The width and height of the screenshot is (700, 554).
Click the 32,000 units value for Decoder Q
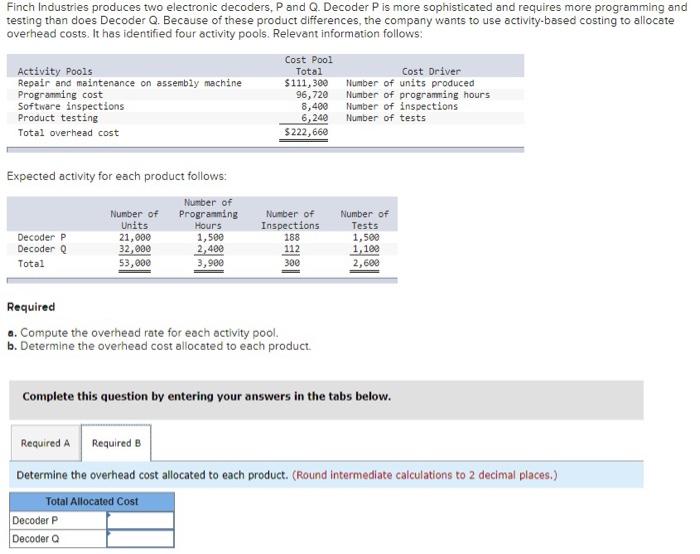tap(135, 249)
